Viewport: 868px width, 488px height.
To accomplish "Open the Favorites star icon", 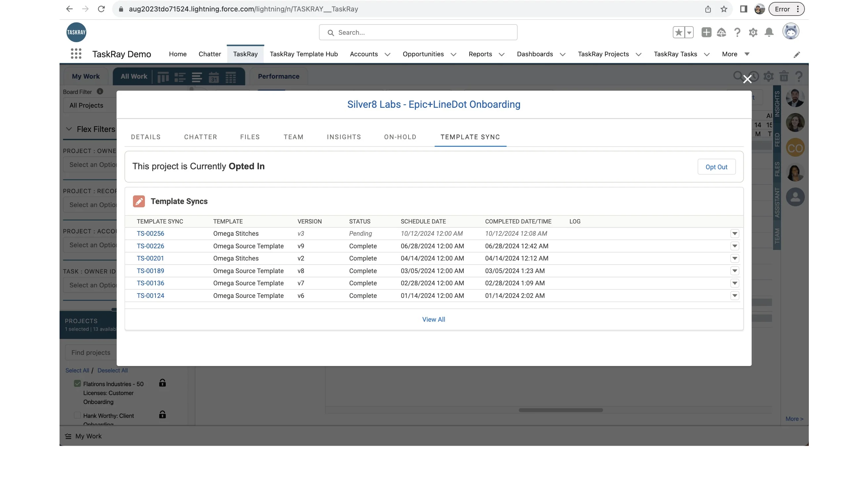I will point(679,32).
